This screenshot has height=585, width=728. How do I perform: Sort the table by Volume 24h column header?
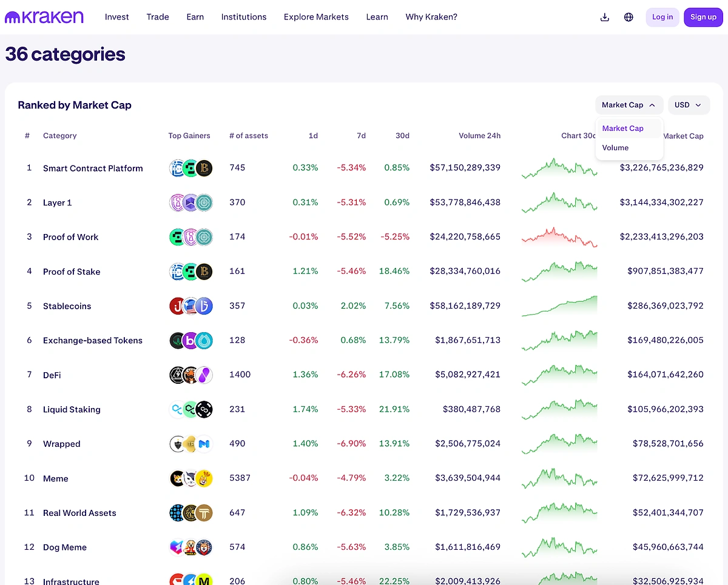tap(479, 136)
